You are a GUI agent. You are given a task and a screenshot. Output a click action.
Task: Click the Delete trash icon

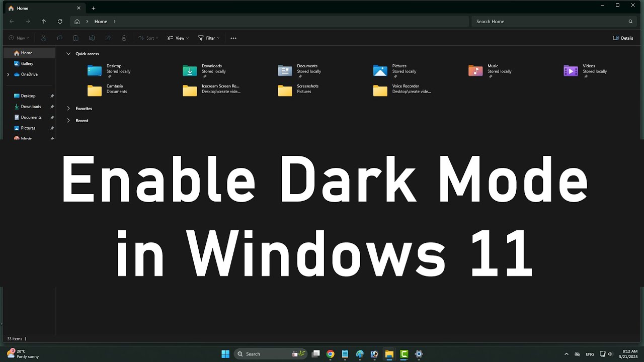124,38
